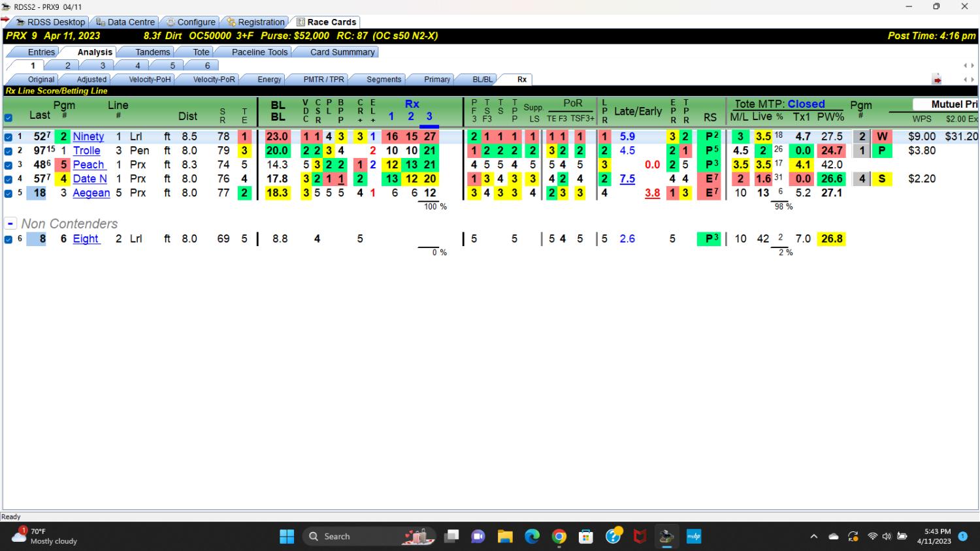Select the Rx 3 column header

(x=429, y=116)
